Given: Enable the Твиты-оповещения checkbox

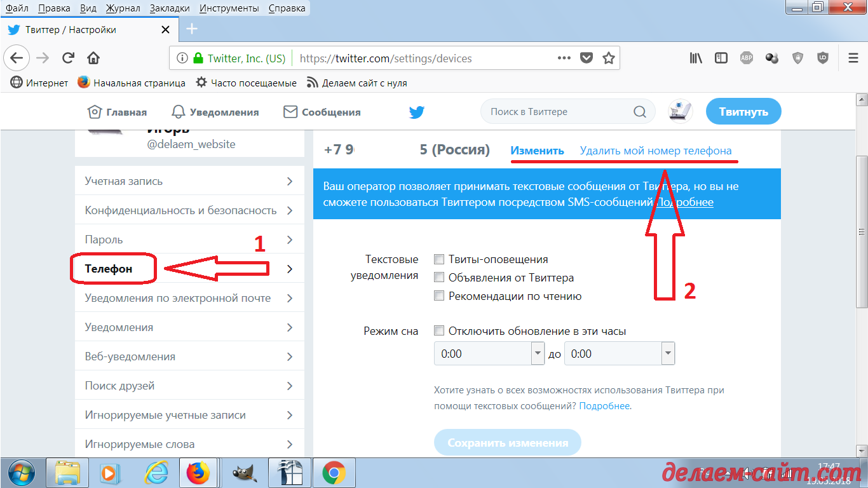Looking at the screenshot, I should click(x=439, y=259).
